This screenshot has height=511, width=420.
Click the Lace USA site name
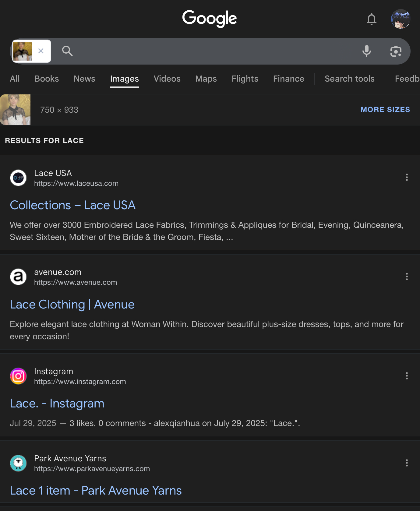[x=53, y=173]
